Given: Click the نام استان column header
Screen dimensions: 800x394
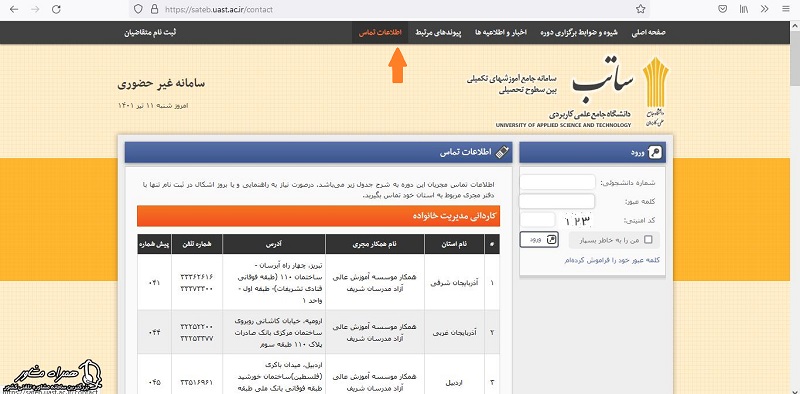Looking at the screenshot, I should point(454,244).
